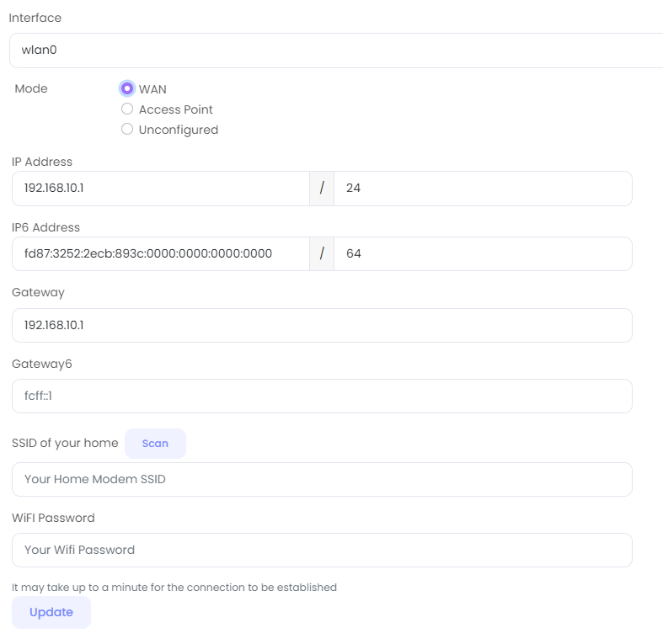Choose the Access Point mode option
This screenshot has width=663, height=644.
tap(127, 109)
